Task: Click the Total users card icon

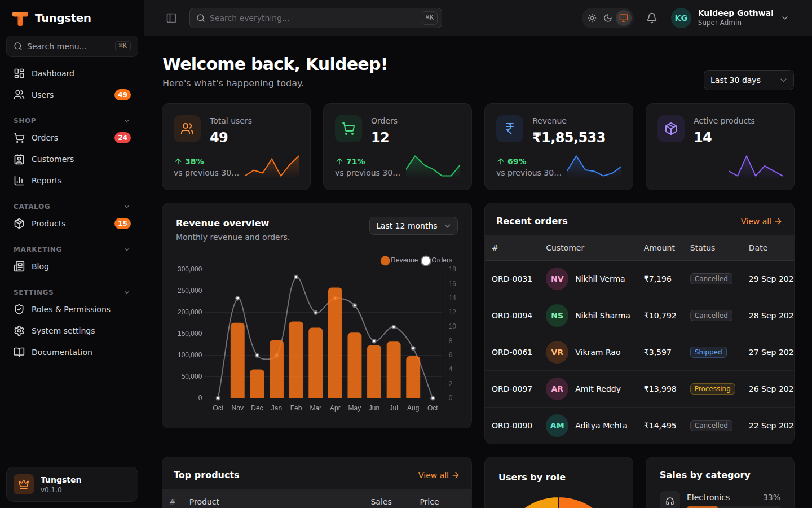Action: point(187,129)
